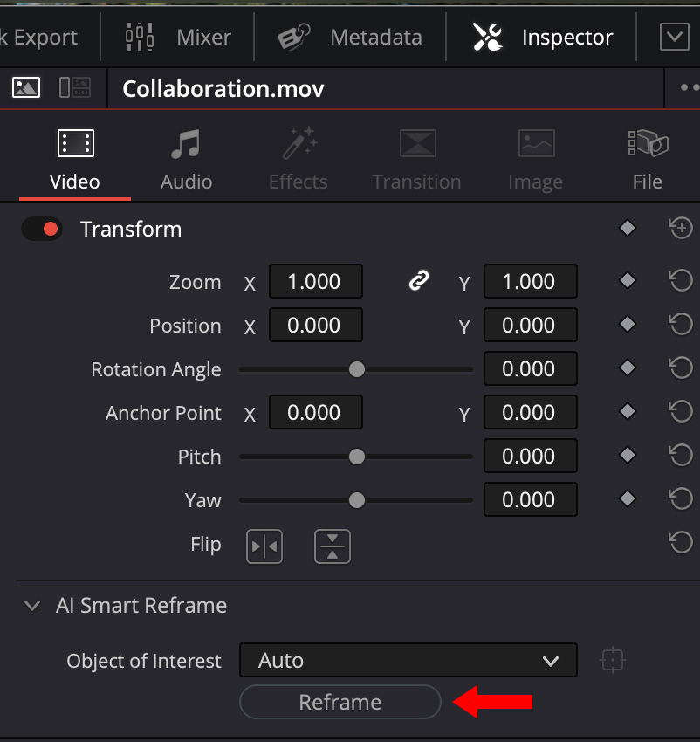Reset the Rotation Angle value
The width and height of the screenshot is (700, 742).
click(x=680, y=368)
